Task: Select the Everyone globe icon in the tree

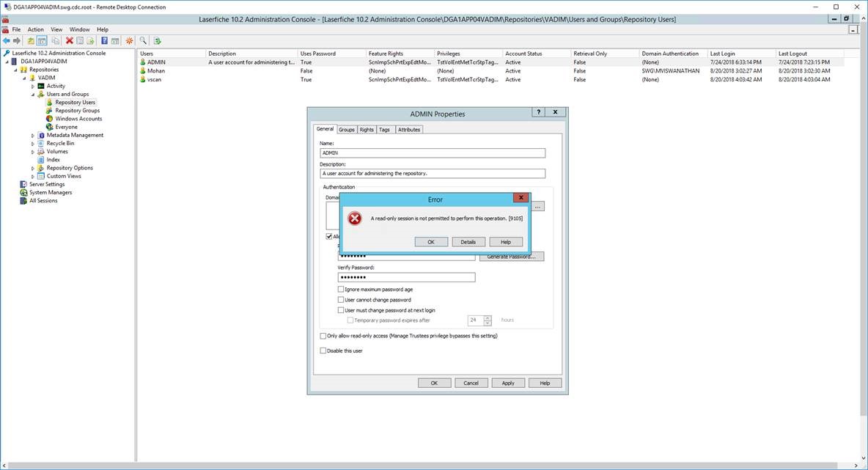Action: [49, 127]
